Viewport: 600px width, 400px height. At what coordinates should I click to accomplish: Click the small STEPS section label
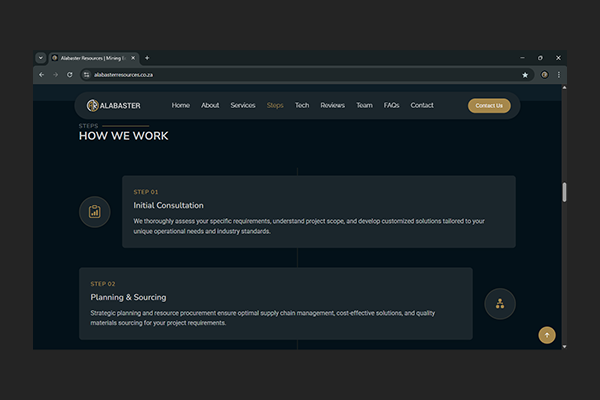tap(88, 126)
